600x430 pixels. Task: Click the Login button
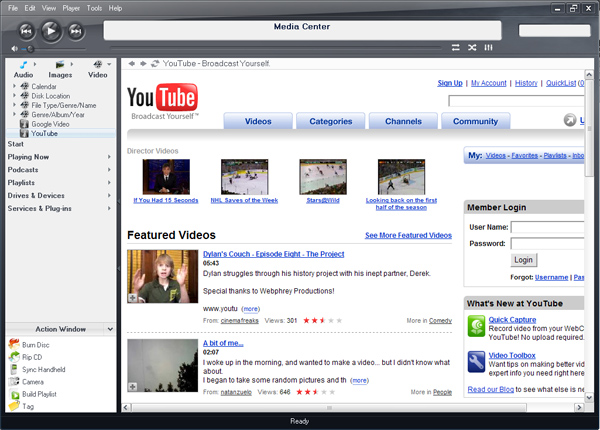pyautogui.click(x=523, y=260)
